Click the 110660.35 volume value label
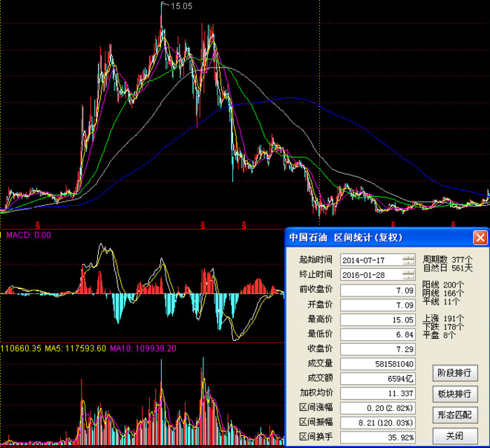This screenshot has width=490, height=448. tap(21, 348)
